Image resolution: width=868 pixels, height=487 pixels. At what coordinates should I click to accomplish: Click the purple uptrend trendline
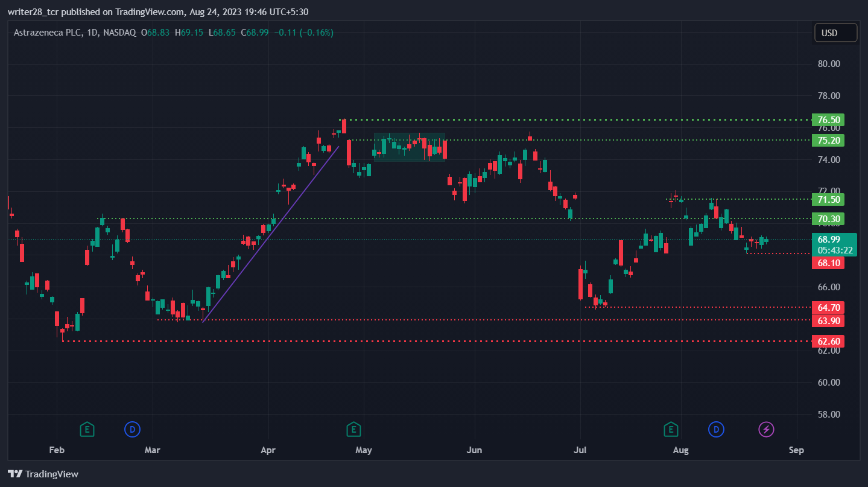270,234
